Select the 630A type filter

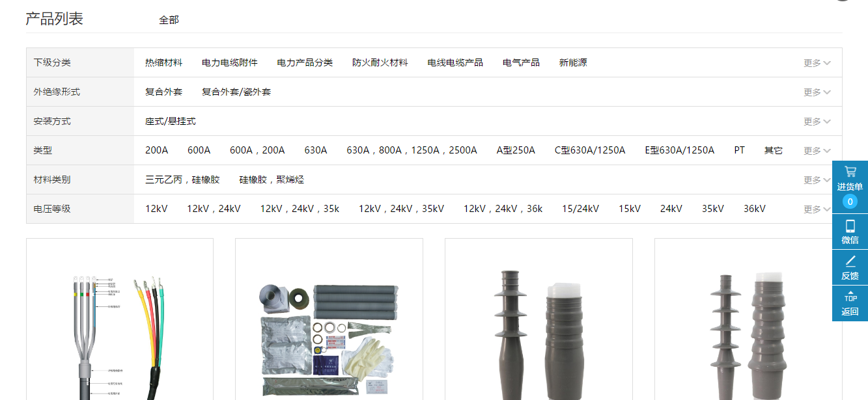[x=316, y=150]
